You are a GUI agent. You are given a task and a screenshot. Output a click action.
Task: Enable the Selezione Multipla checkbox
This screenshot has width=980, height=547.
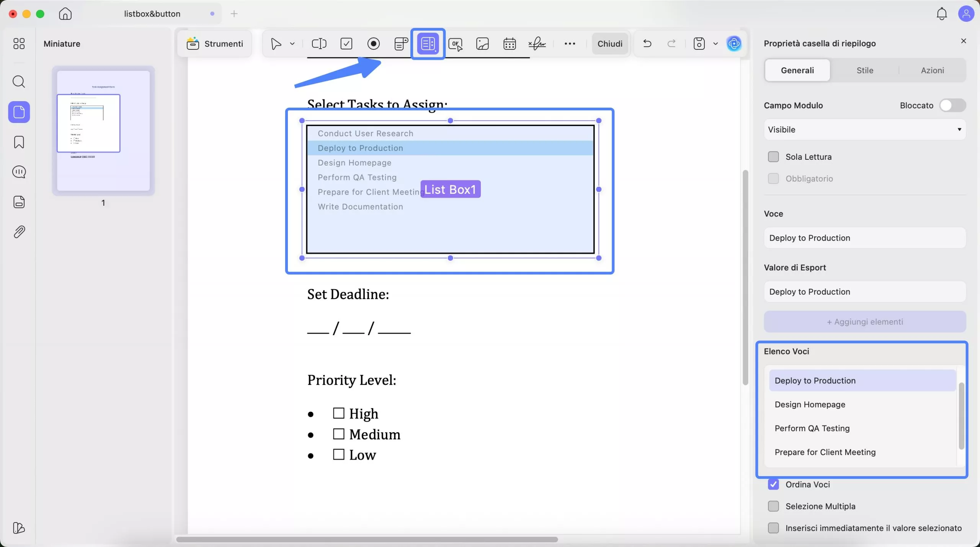pyautogui.click(x=773, y=506)
